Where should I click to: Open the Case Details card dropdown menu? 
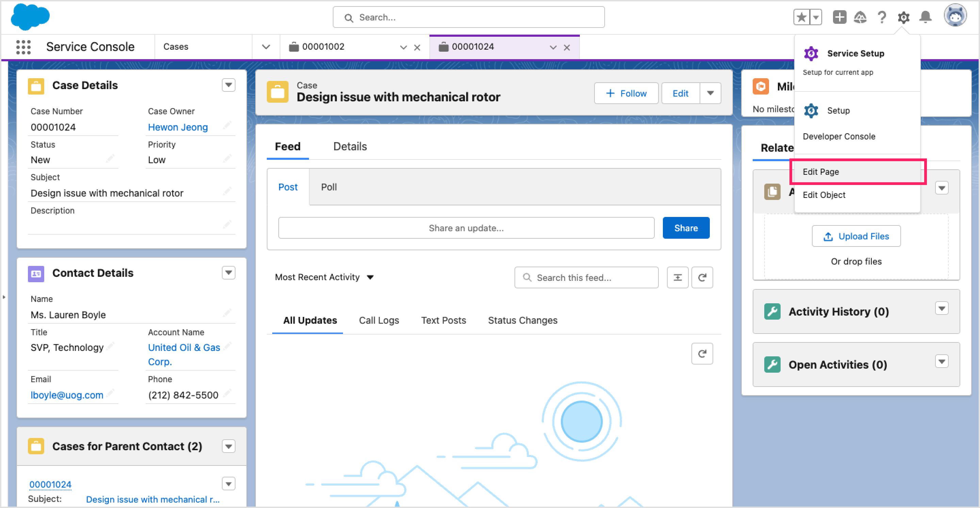point(228,85)
